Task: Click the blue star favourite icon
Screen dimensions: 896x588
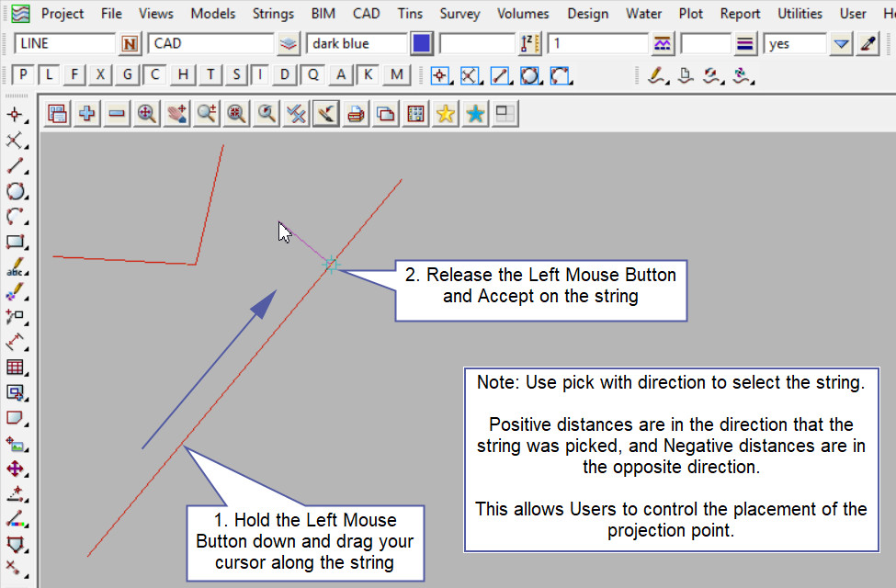Action: (x=475, y=114)
